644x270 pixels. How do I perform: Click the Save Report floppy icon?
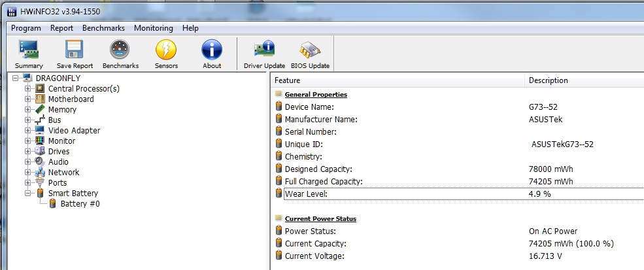75,50
